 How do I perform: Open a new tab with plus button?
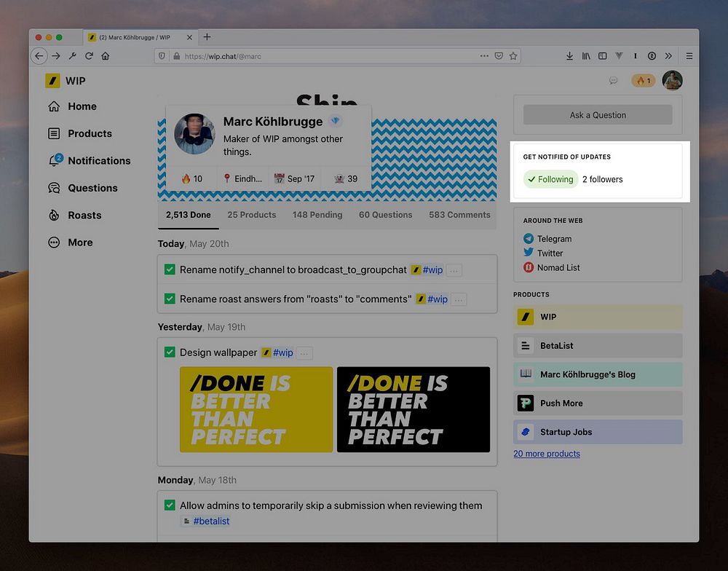207,37
